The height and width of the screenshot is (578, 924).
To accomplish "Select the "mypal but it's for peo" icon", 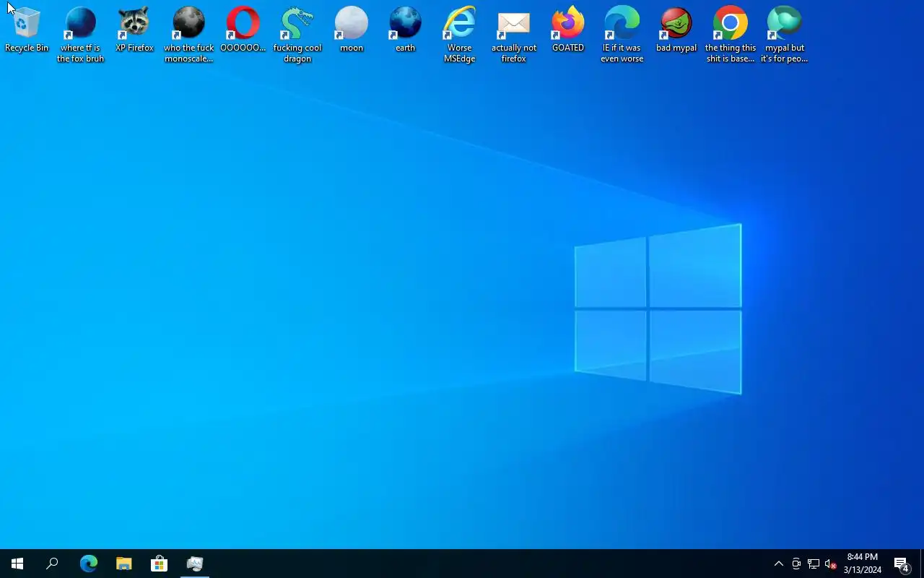I will point(785,35).
